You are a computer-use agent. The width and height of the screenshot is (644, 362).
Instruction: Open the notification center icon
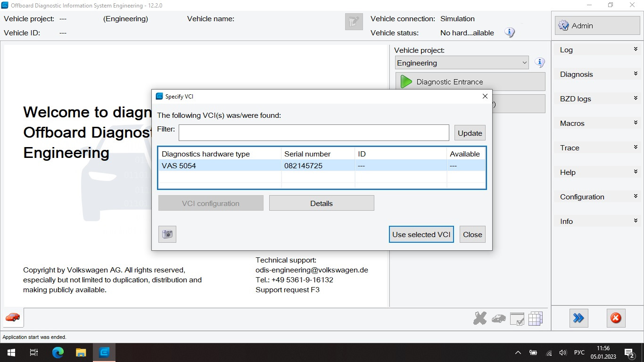pyautogui.click(x=629, y=353)
